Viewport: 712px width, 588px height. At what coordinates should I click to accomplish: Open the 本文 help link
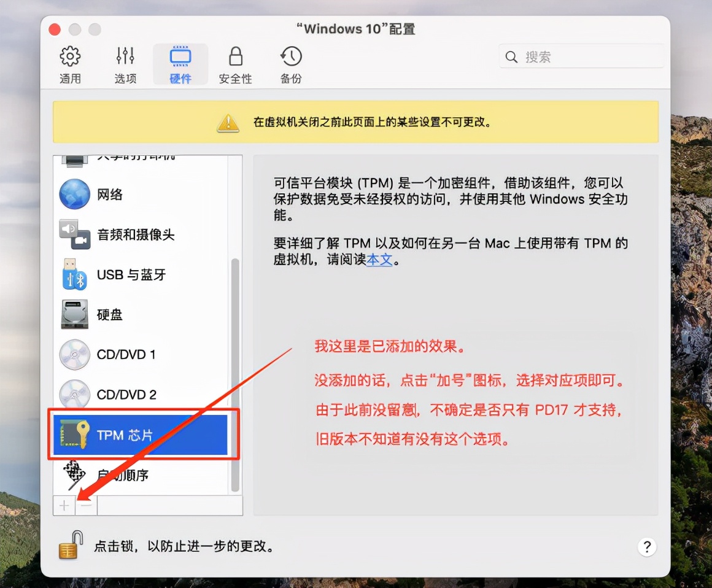click(x=378, y=260)
